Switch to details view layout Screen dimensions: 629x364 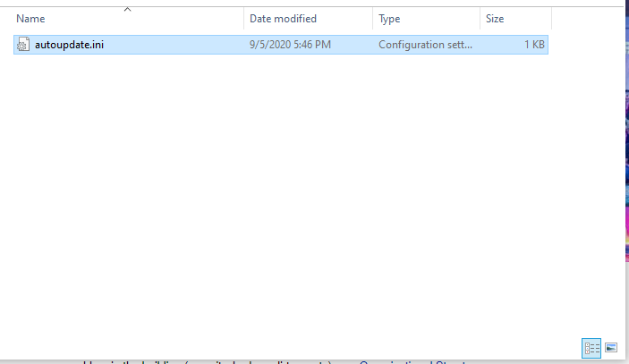pos(591,347)
